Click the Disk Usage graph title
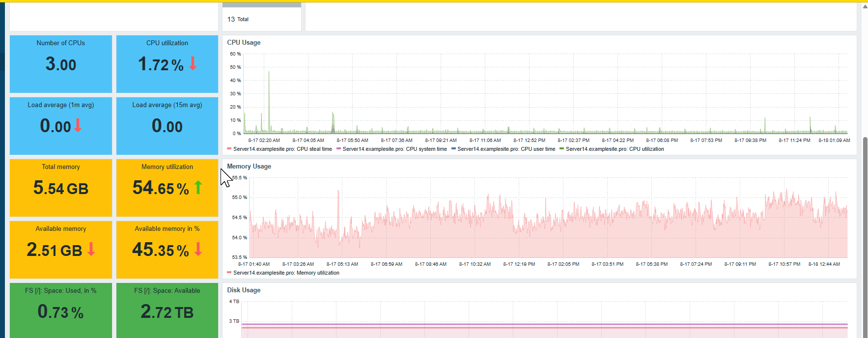868x338 pixels. tap(244, 290)
